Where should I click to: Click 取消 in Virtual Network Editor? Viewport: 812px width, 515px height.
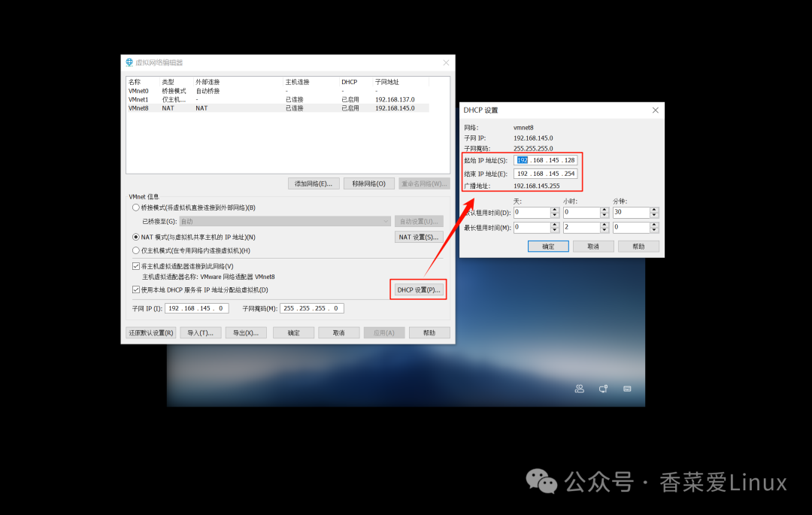tap(338, 333)
